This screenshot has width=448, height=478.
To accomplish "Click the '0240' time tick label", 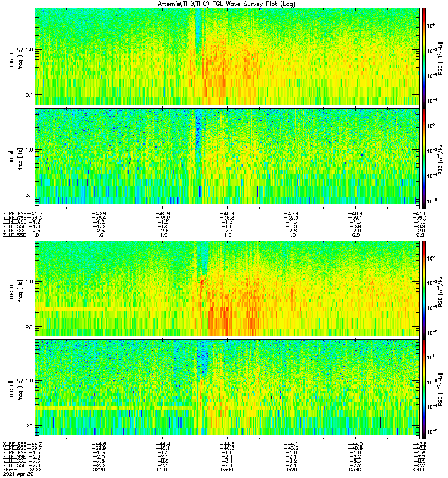I will coord(162,470).
